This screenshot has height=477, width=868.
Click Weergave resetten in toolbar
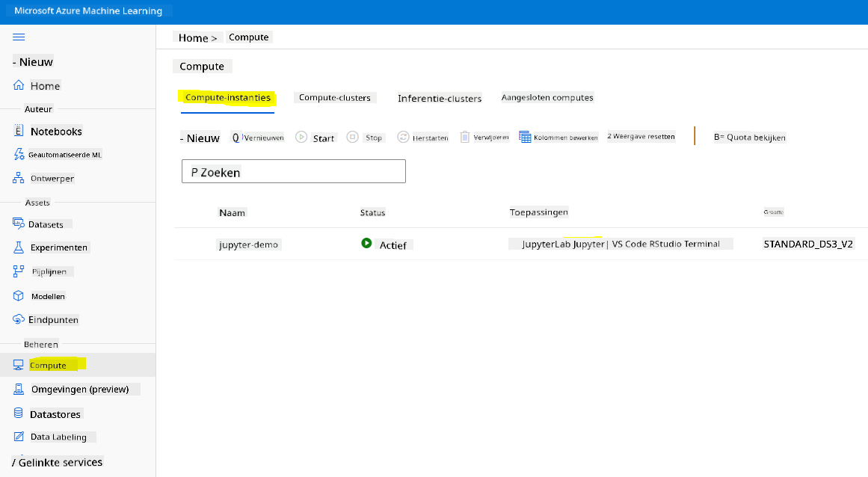(x=641, y=136)
